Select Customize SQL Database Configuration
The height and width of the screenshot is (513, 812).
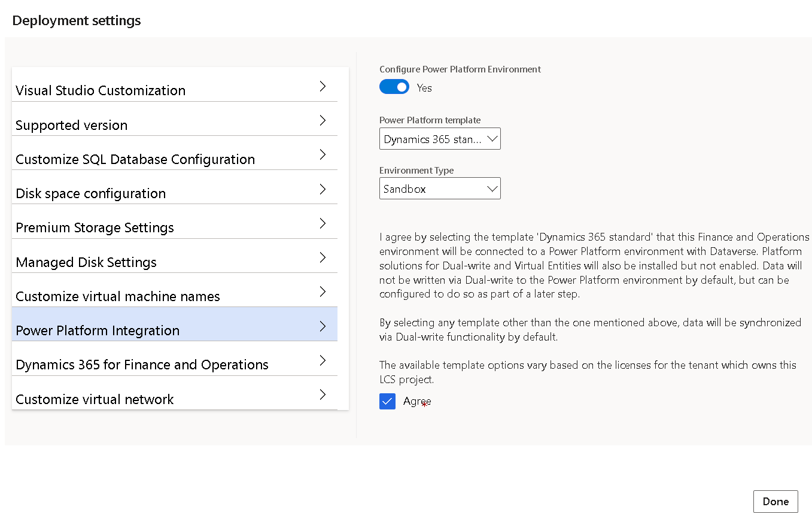click(174, 153)
